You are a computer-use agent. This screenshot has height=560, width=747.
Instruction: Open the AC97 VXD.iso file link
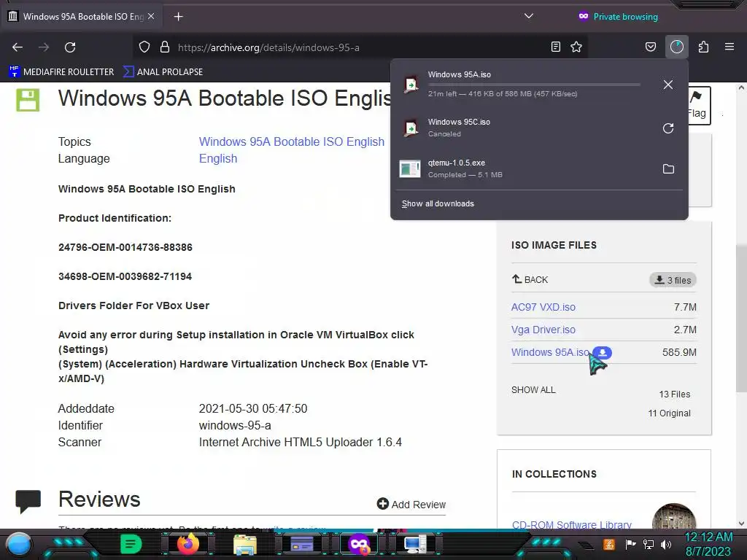point(543,307)
